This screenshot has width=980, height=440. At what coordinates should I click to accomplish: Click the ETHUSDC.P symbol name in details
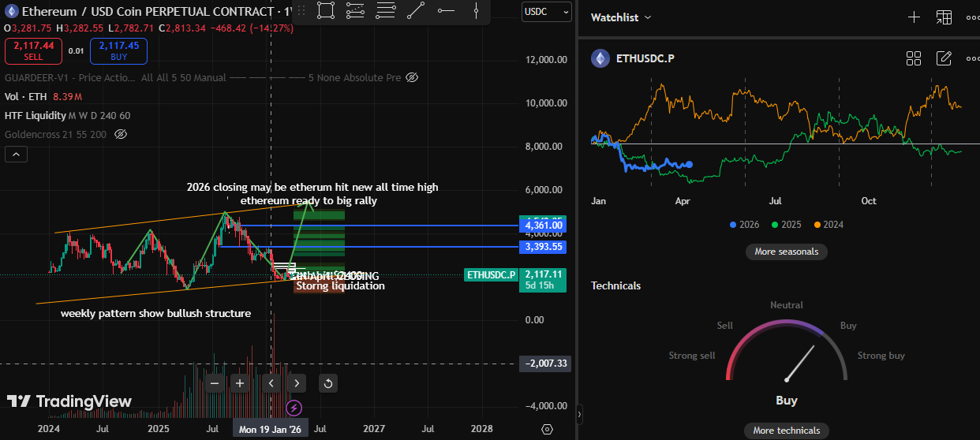pos(645,58)
